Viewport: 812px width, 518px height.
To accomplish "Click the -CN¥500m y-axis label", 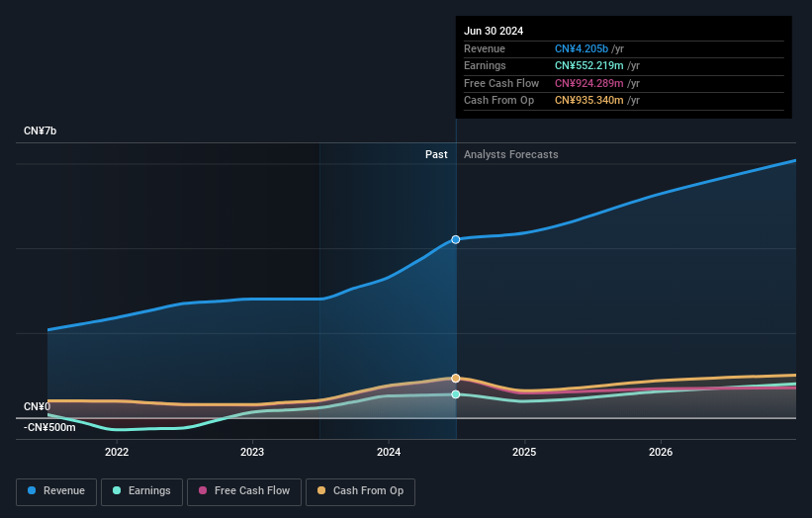I will click(49, 427).
